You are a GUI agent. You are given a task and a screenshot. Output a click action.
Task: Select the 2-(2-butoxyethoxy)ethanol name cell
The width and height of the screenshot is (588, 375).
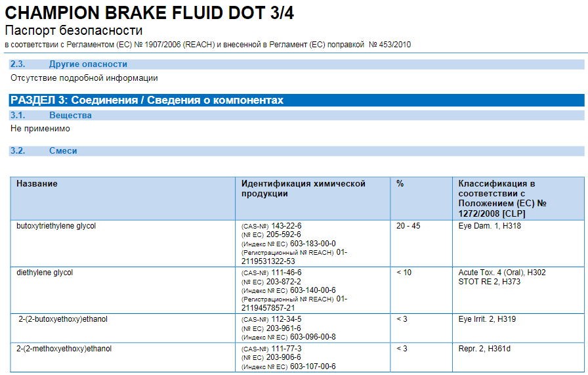click(x=123, y=328)
